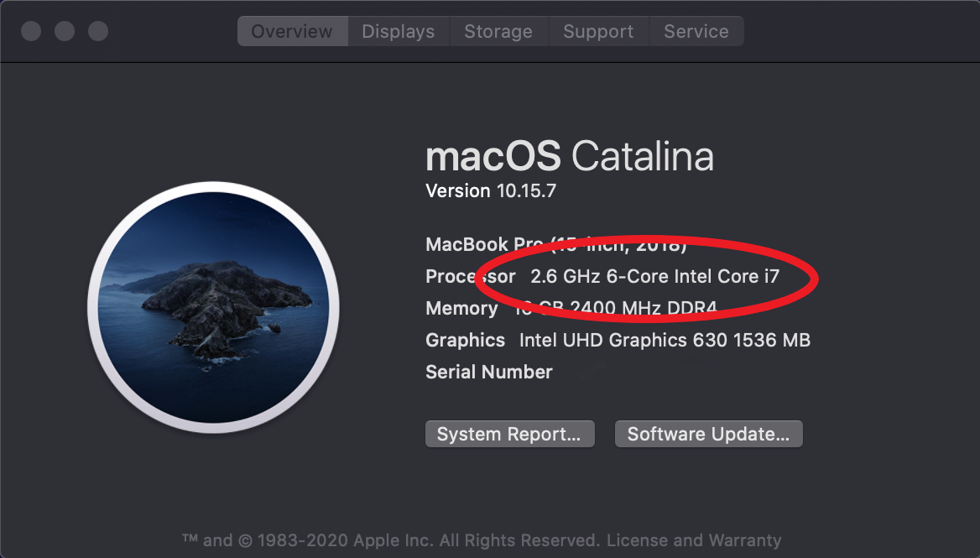Select the Support tab
Viewport: 980px width, 558px height.
[598, 31]
